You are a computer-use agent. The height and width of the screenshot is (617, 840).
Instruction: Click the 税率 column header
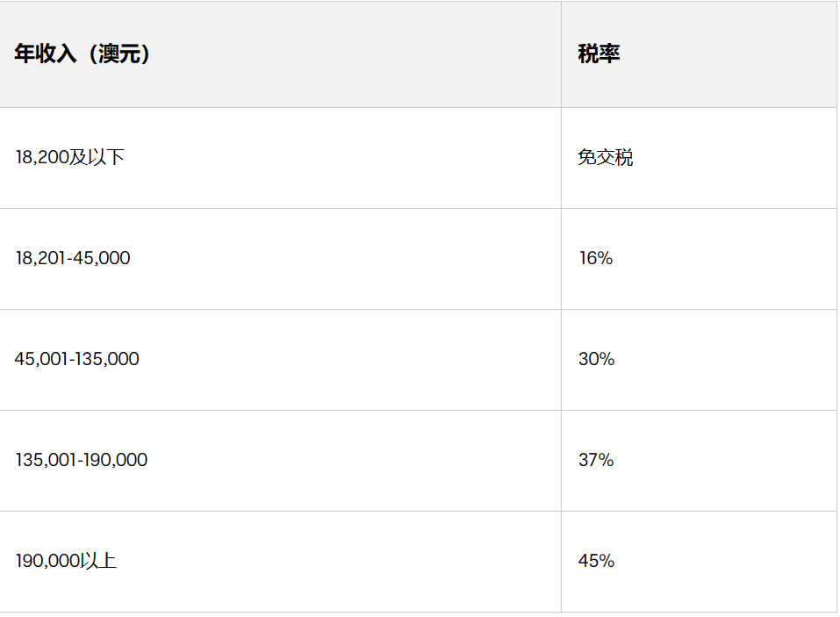point(599,54)
